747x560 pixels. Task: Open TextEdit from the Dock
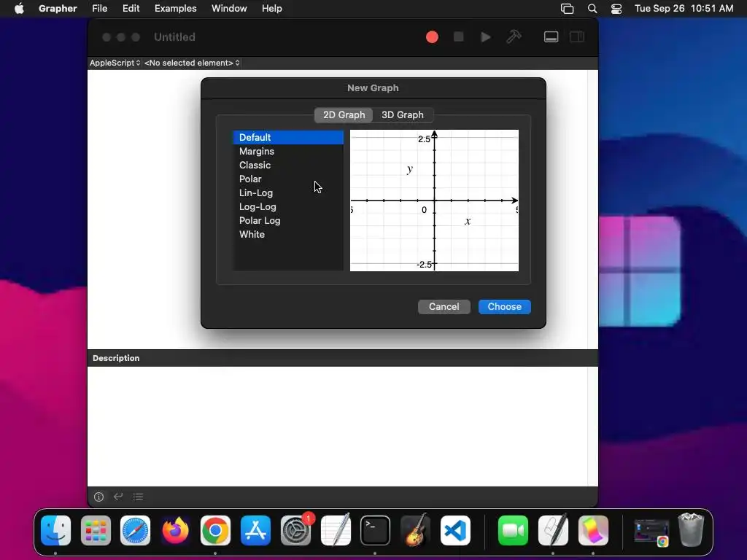336,531
